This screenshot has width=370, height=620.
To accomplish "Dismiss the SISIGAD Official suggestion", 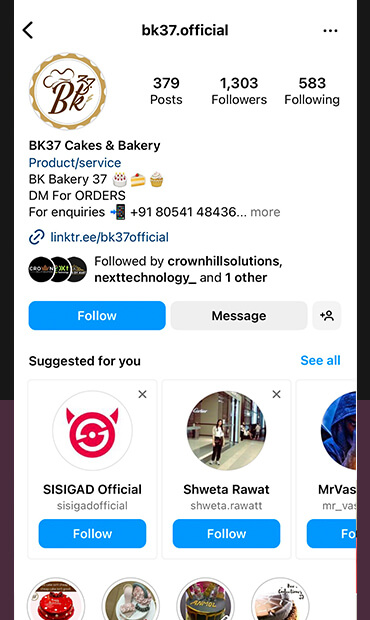I will (142, 394).
